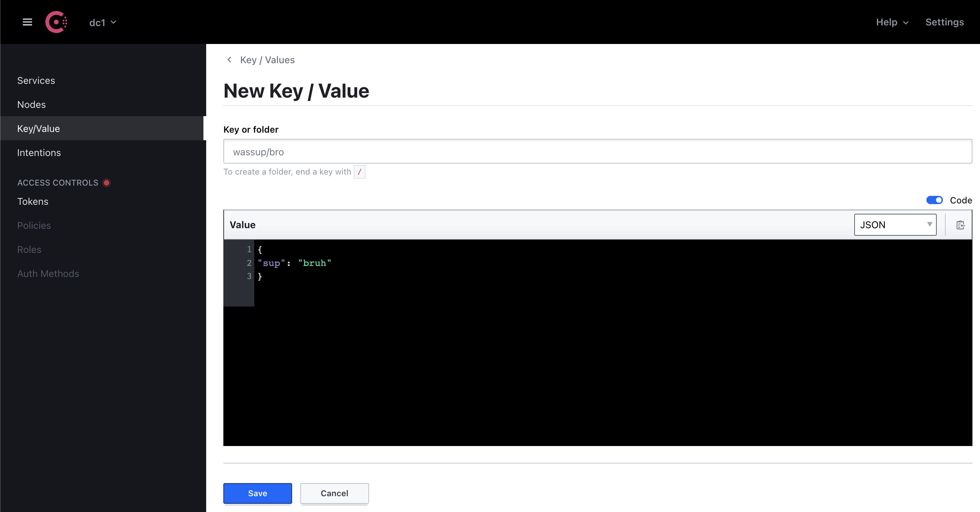Select Nodes in the sidebar
980x512 pixels.
pos(32,104)
